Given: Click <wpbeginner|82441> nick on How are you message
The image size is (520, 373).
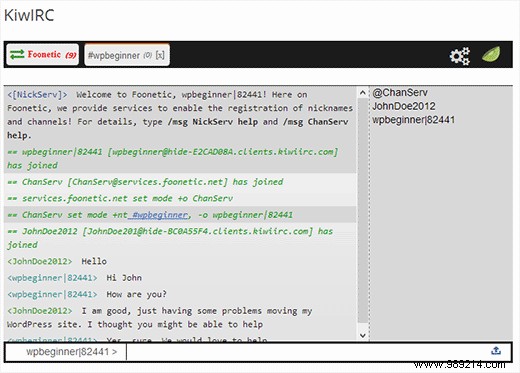Looking at the screenshot, I should pyautogui.click(x=52, y=294).
